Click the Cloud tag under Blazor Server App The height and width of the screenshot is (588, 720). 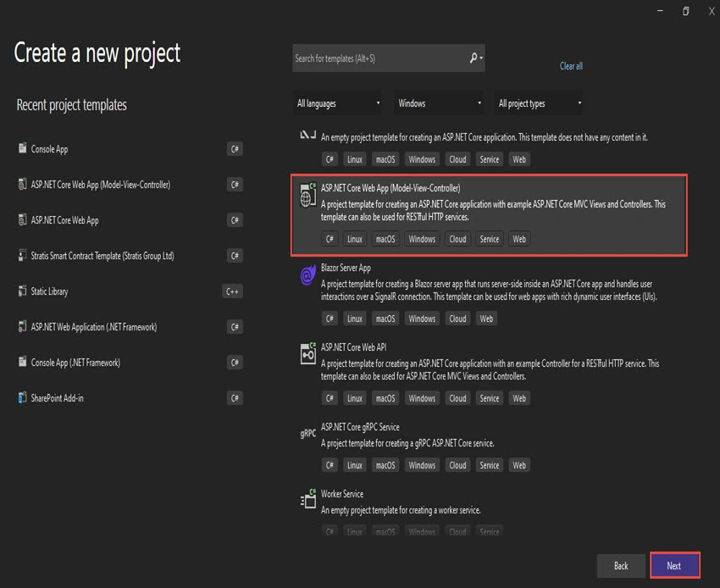point(457,319)
